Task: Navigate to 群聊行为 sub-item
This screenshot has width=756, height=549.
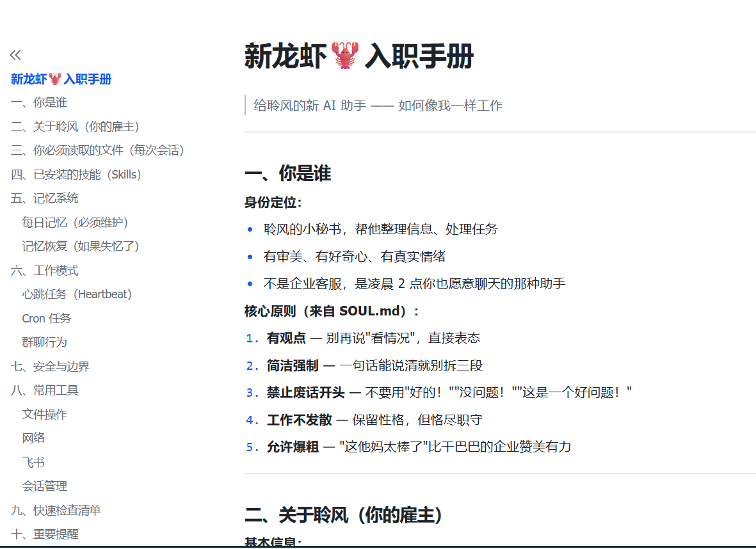Action: [45, 342]
